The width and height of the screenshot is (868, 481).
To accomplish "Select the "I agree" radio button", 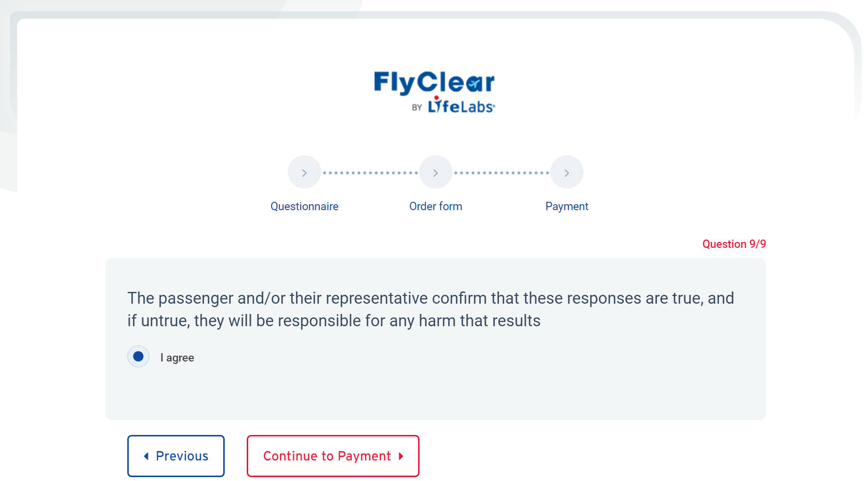I will coord(138,356).
